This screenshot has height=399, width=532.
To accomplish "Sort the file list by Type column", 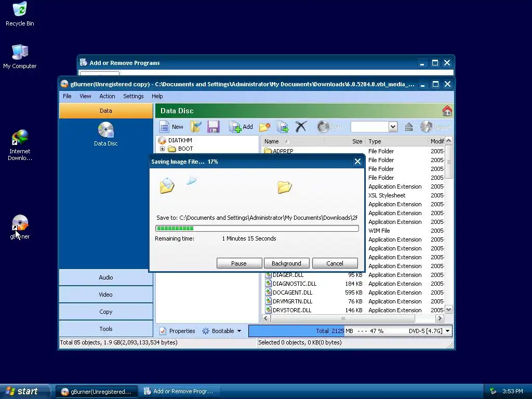I will 396,141.
